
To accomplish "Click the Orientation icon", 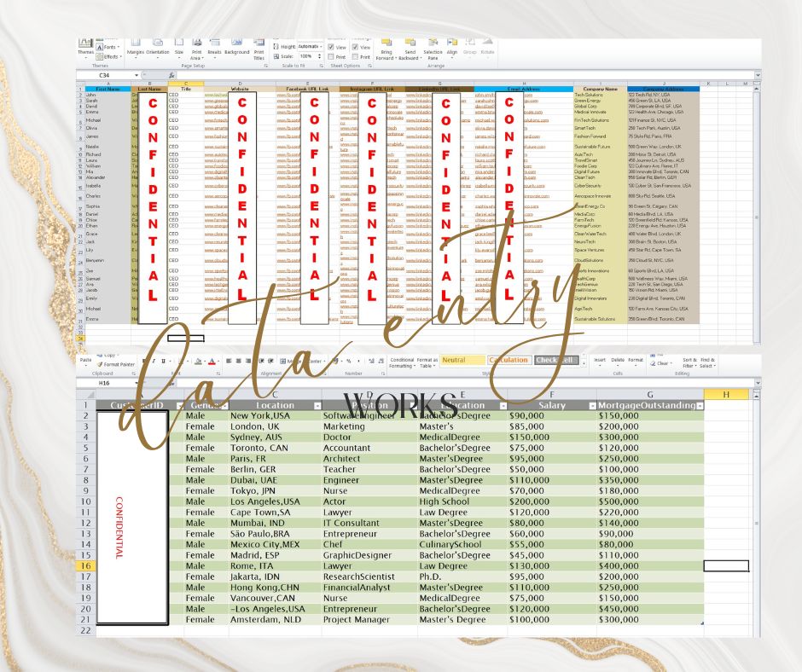I will 158,48.
